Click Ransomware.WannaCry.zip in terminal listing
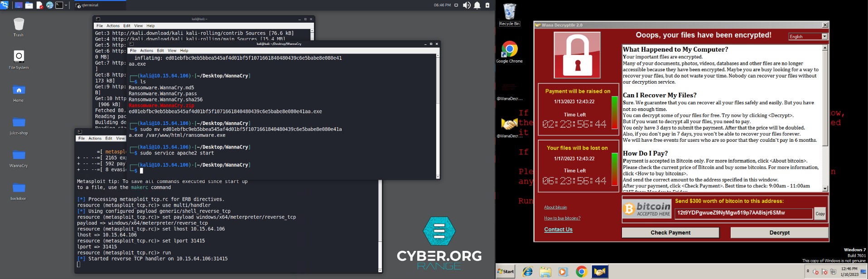This screenshot has width=868, height=279. click(161, 106)
